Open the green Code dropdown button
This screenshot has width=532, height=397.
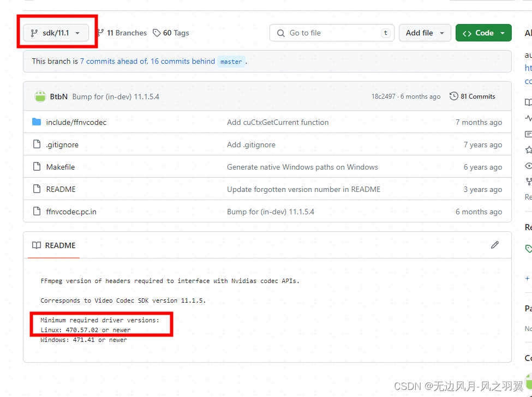click(x=483, y=33)
